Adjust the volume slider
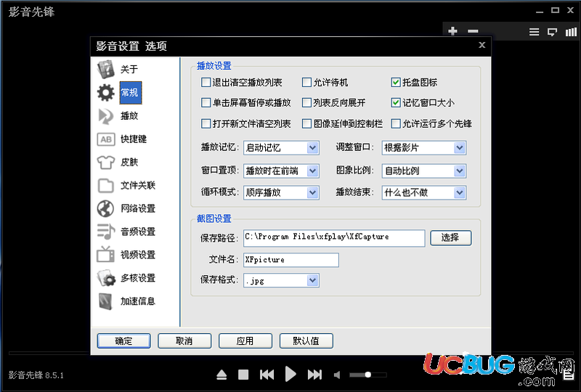This screenshot has width=581, height=392. [368, 375]
